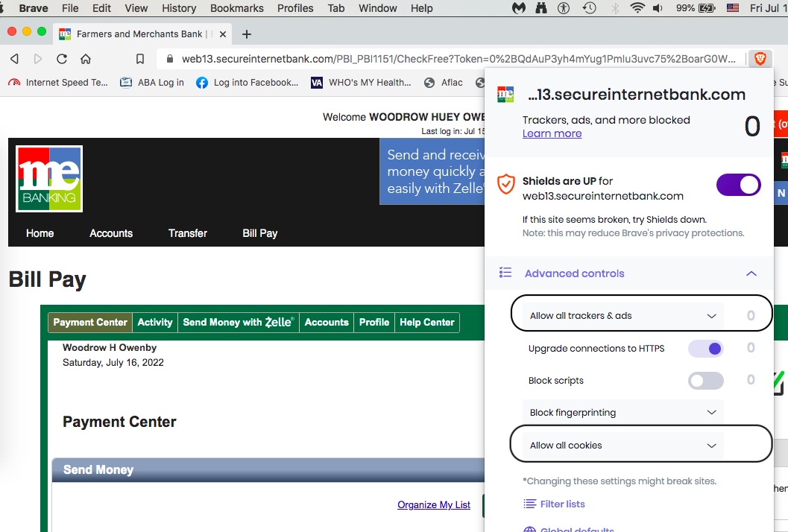Open the Filter lists link

pyautogui.click(x=555, y=504)
